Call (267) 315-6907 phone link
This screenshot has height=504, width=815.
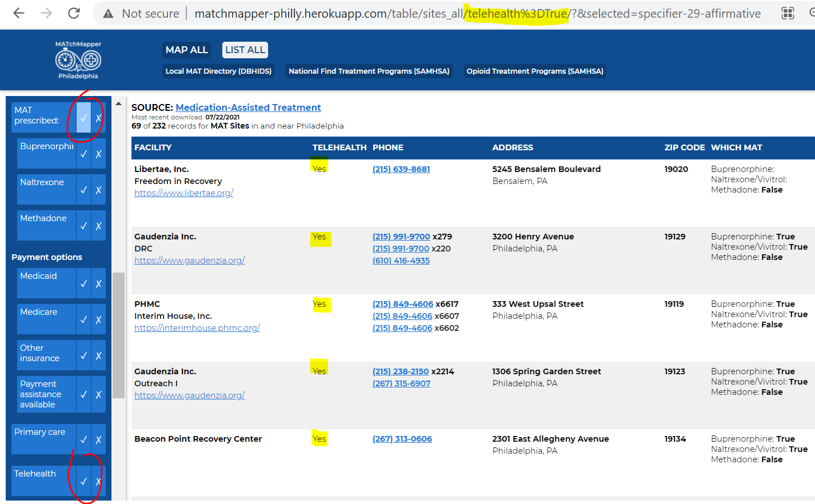(x=401, y=383)
